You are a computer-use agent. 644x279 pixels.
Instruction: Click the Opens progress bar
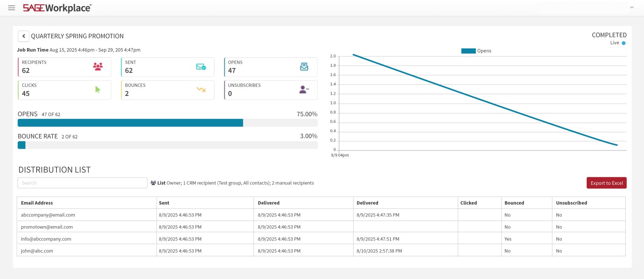point(167,123)
